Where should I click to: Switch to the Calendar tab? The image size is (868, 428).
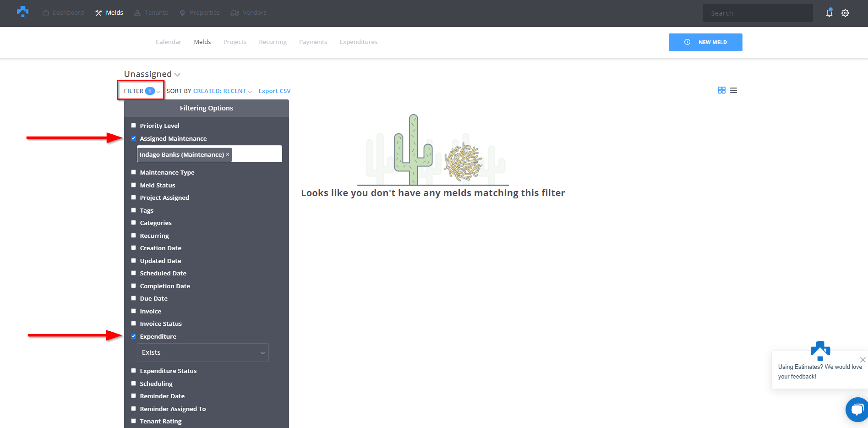coord(169,42)
